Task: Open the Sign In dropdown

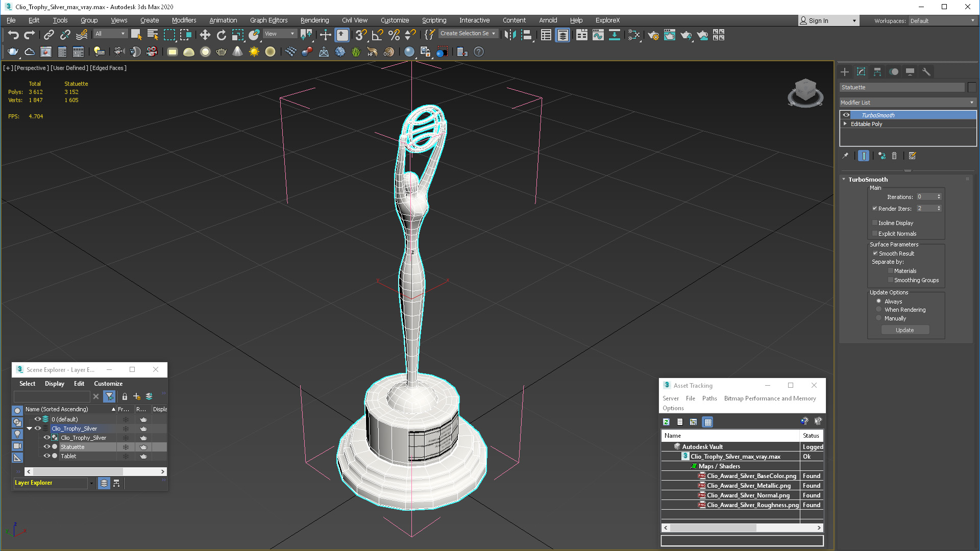Action: [x=828, y=21]
